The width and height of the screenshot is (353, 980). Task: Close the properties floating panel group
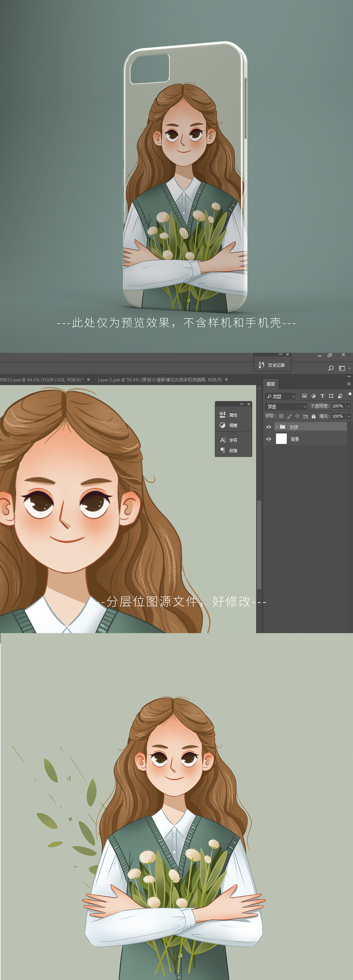[x=249, y=404]
